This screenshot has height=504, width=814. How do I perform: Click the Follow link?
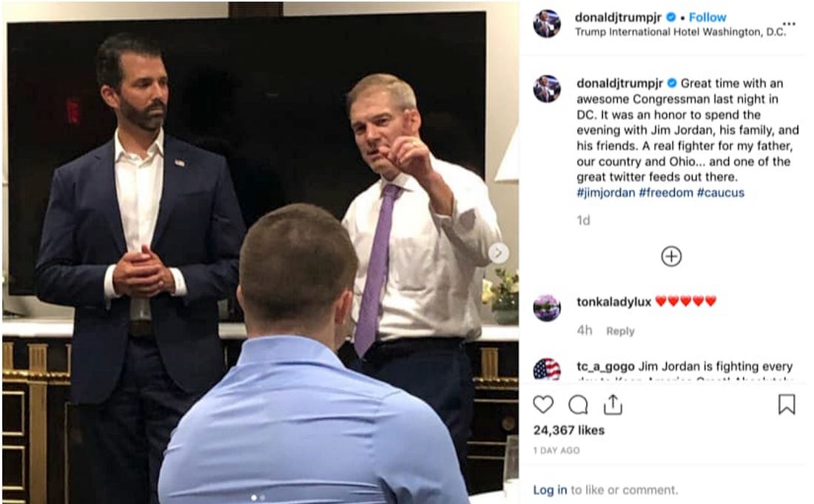(x=707, y=17)
